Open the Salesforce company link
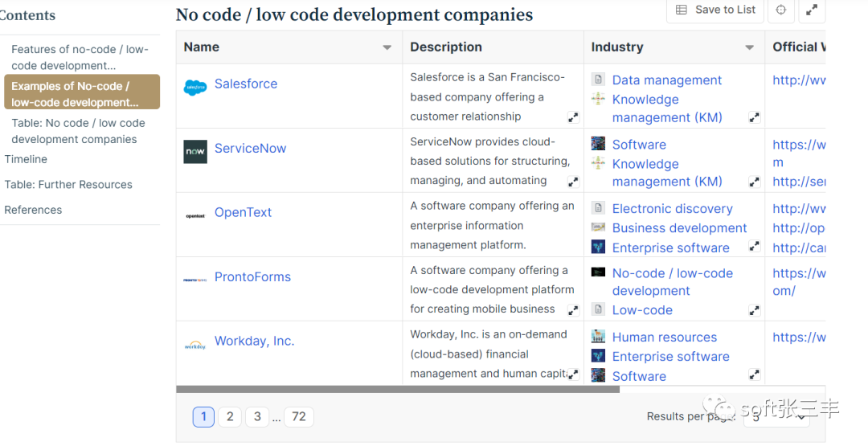Image resolution: width=868 pixels, height=446 pixels. [x=246, y=84]
